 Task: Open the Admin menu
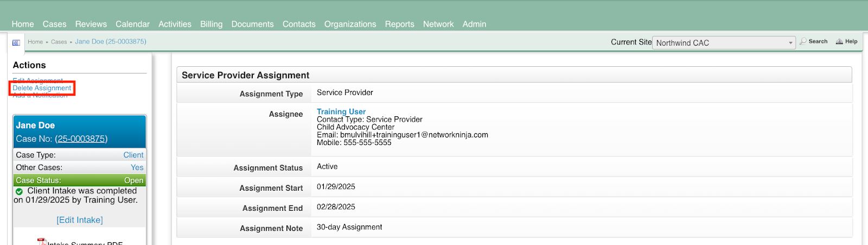tap(474, 24)
